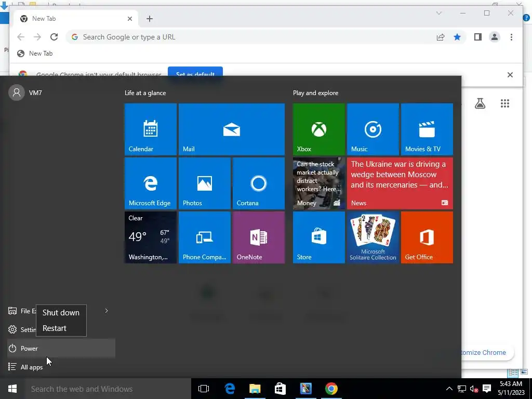The height and width of the screenshot is (399, 532).
Task: Click the muted volume tray icon
Action: (474, 389)
